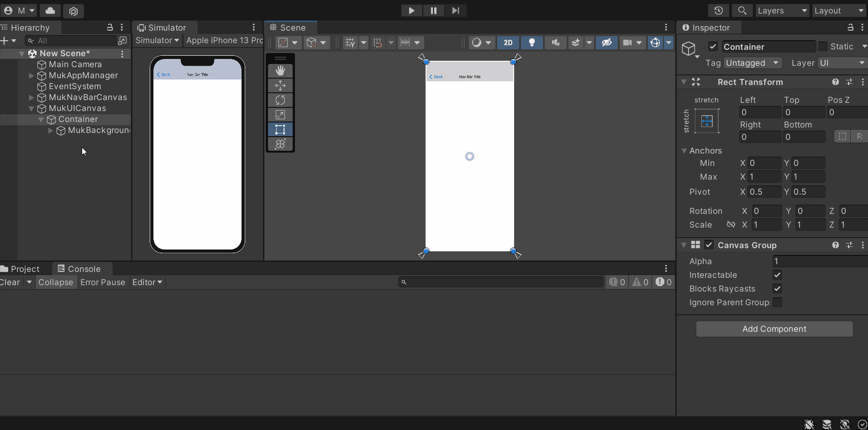The width and height of the screenshot is (868, 430).
Task: Open the stretch anchor presets box
Action: tap(707, 121)
